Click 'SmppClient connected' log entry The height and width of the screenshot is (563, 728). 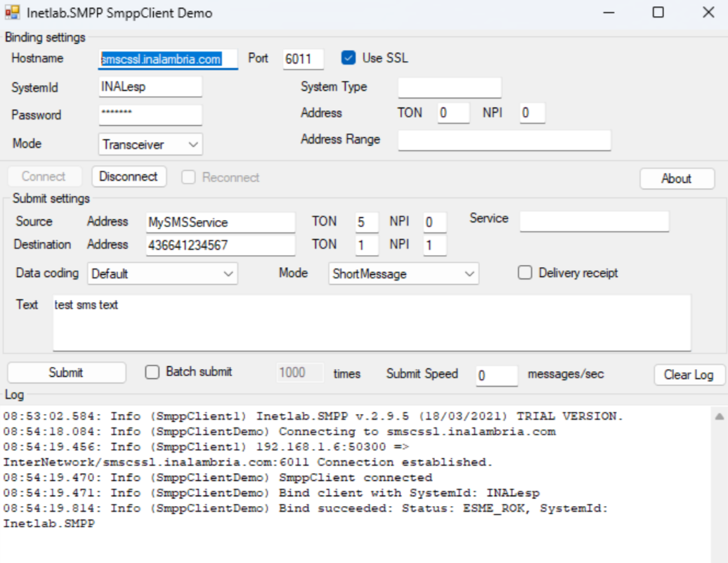pos(218,477)
